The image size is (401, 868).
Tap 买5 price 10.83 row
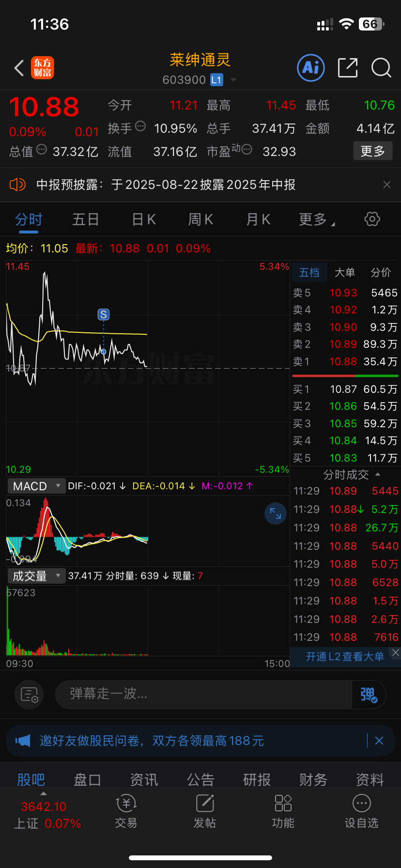tap(345, 458)
